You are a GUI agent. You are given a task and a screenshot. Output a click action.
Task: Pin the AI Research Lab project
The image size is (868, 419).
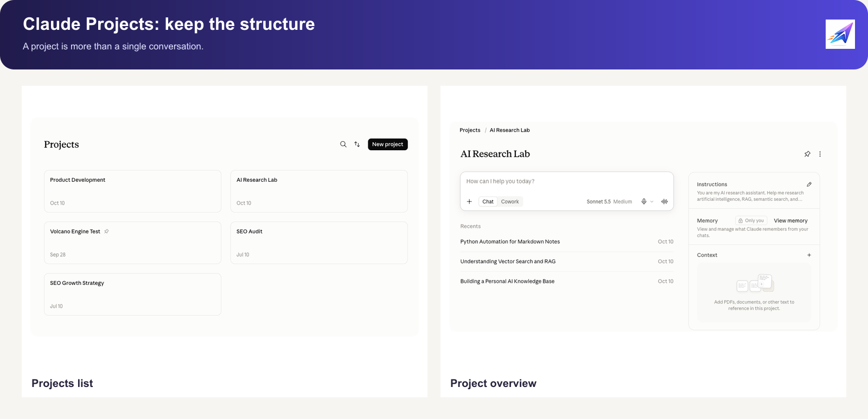pyautogui.click(x=807, y=154)
